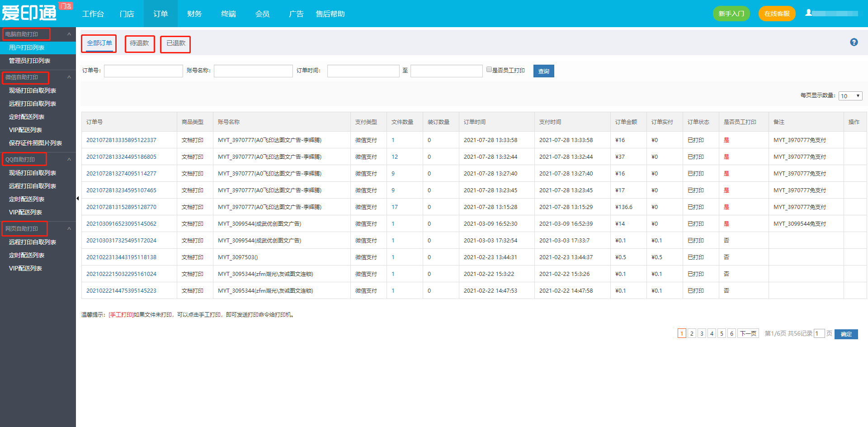Screen dimensions: 868x427
Task: Switch to the 已退款 tab
Action: pos(175,43)
